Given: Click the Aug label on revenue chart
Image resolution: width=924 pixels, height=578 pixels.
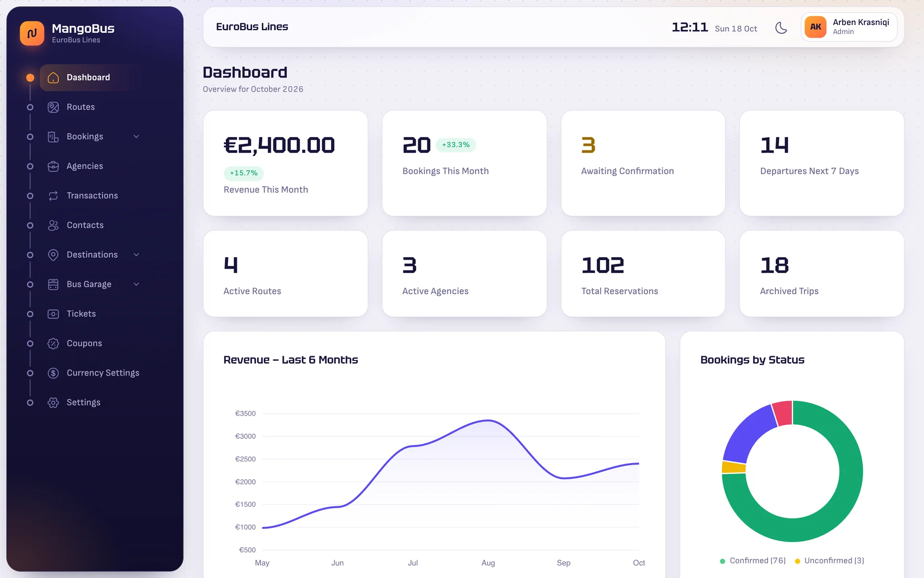Looking at the screenshot, I should click(x=488, y=563).
